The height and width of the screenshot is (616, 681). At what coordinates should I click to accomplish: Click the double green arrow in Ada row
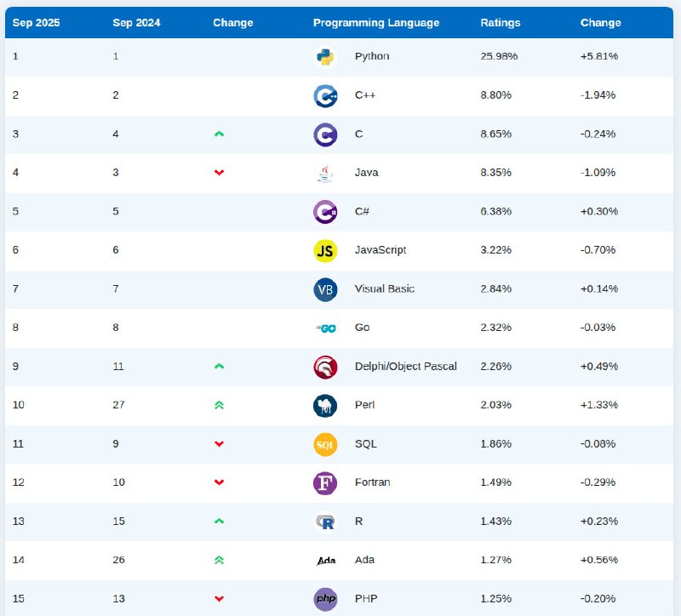click(x=219, y=560)
